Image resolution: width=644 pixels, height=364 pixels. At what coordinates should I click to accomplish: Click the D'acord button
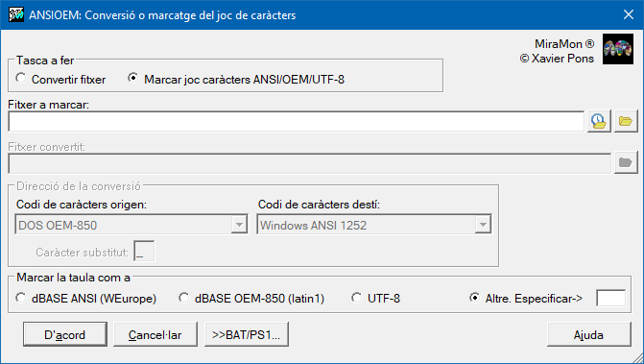[x=65, y=334]
